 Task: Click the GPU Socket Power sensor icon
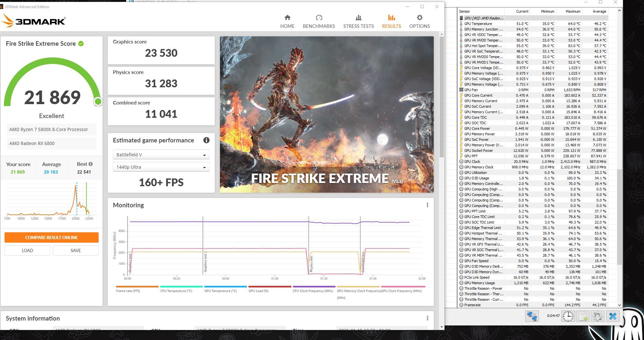[461, 151]
